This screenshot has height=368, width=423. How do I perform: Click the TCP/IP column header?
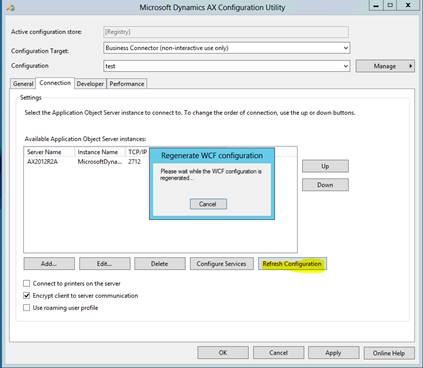click(137, 152)
